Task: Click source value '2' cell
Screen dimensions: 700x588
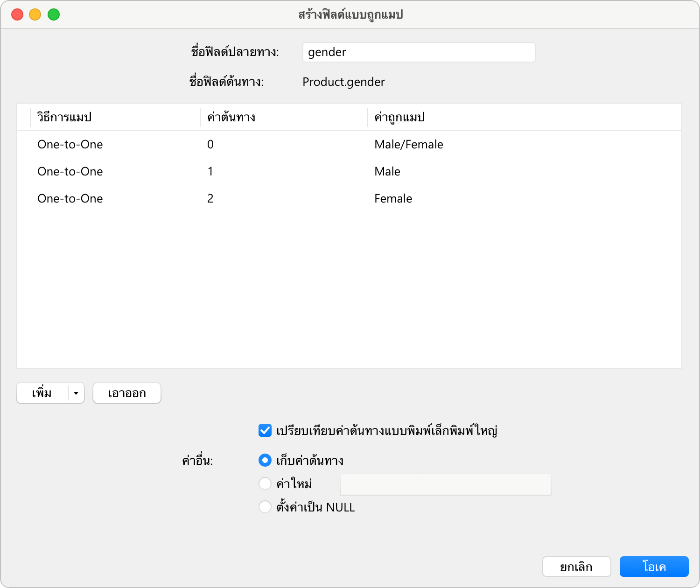Action: tap(210, 199)
